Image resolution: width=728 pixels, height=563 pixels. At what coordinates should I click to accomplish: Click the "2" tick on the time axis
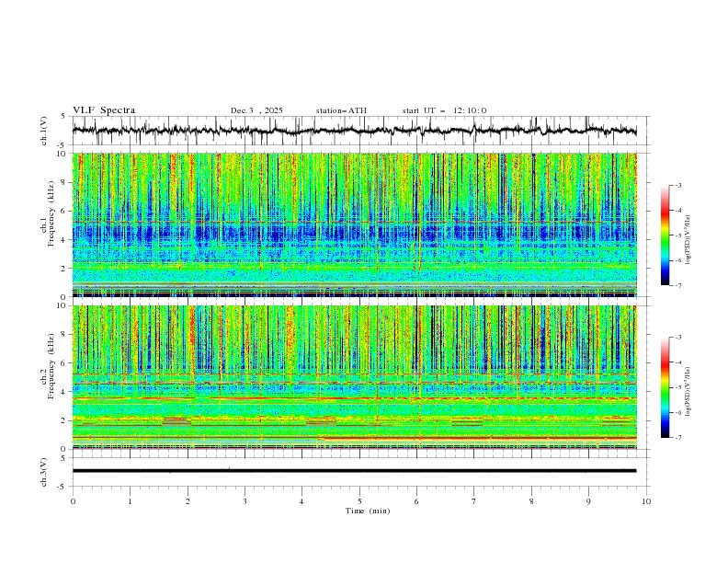[x=188, y=501]
